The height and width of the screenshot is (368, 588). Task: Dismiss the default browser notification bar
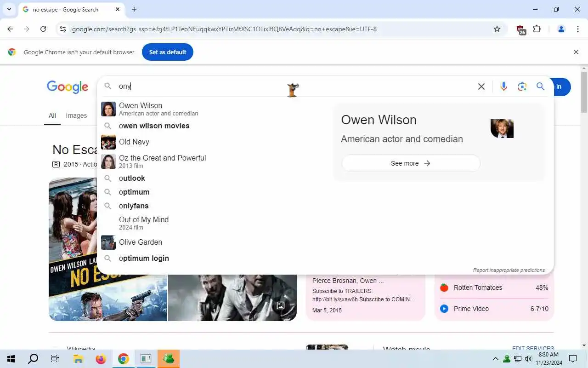(x=576, y=52)
